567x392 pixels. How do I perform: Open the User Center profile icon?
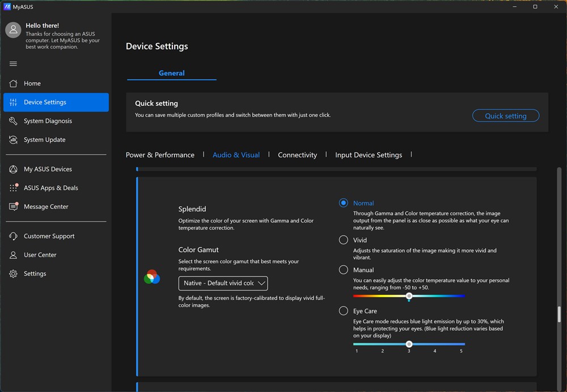[14, 255]
